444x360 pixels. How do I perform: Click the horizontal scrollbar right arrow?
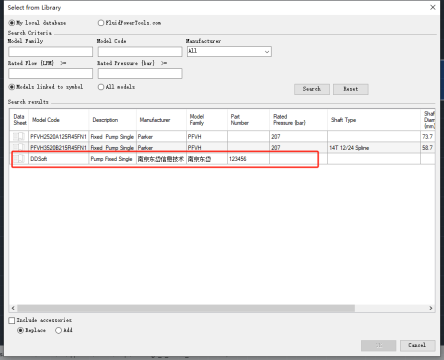[x=431, y=308]
